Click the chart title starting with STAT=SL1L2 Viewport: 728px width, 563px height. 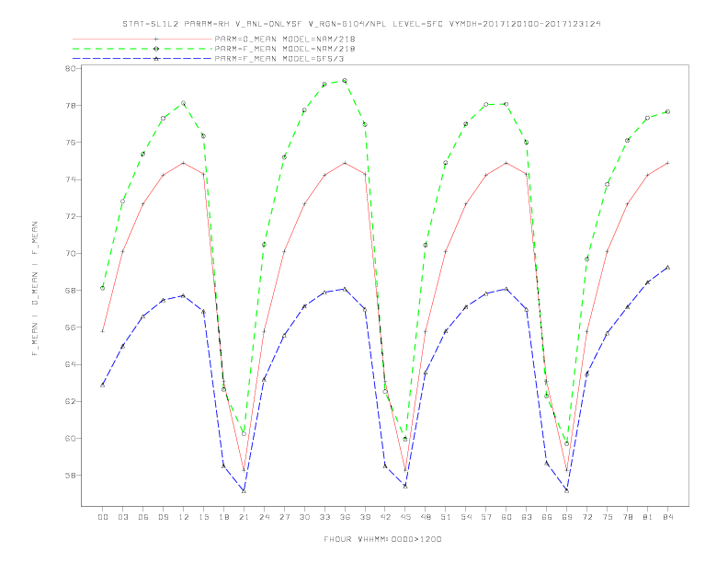(x=361, y=24)
